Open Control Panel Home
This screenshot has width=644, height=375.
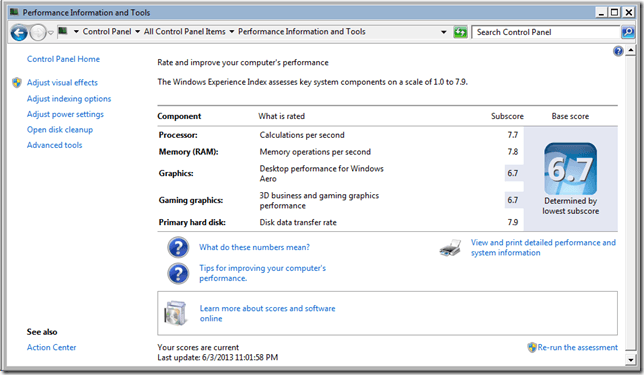point(63,59)
